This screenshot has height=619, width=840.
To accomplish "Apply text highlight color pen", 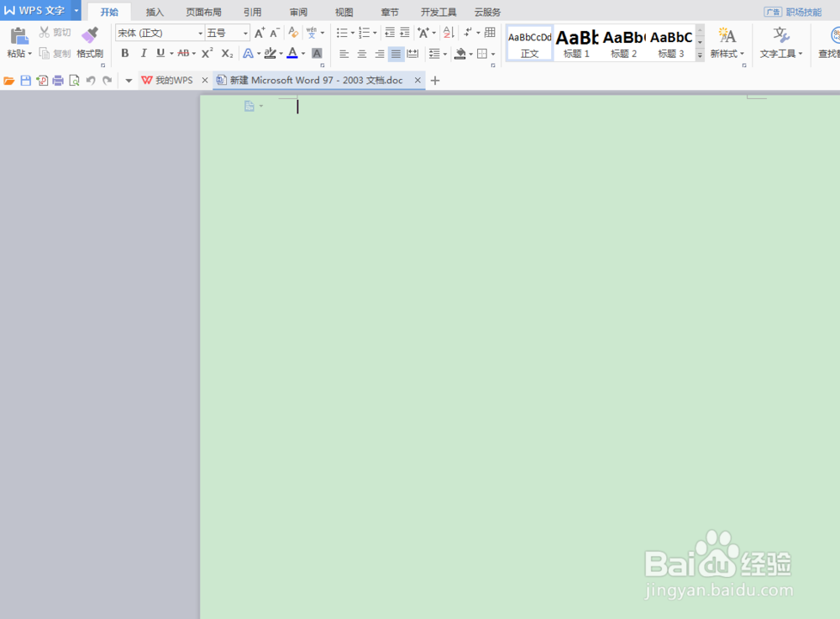I will pyautogui.click(x=270, y=53).
